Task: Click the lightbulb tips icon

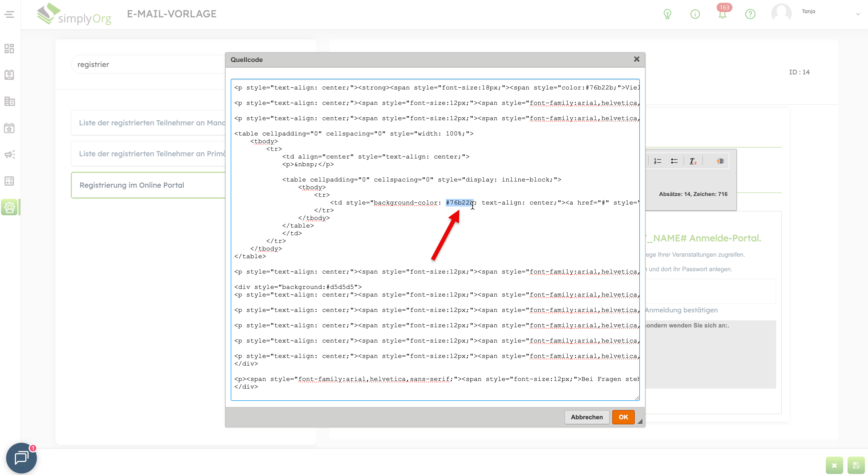Action: tap(667, 14)
